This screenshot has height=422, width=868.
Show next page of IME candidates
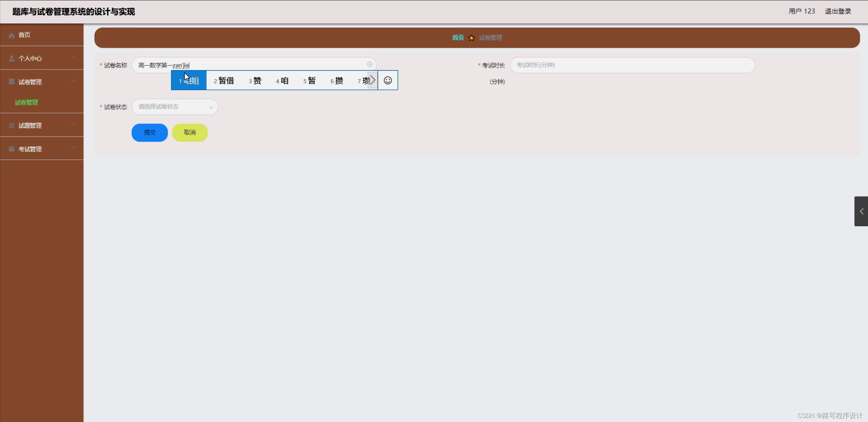pos(373,80)
